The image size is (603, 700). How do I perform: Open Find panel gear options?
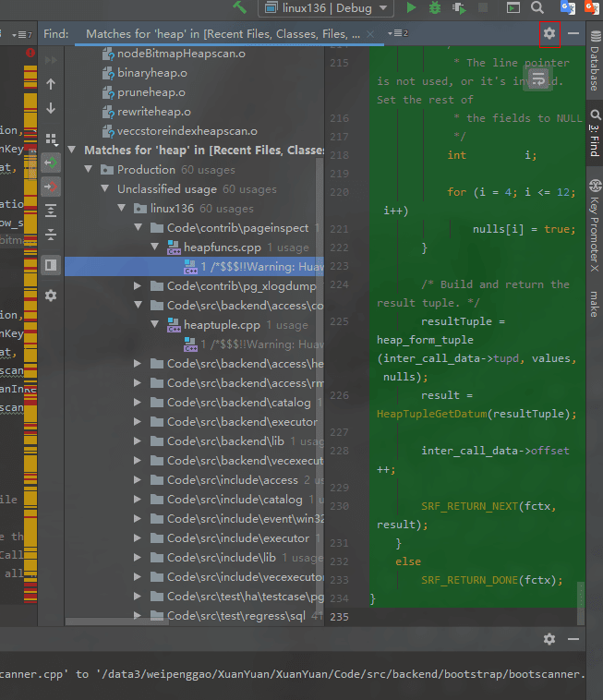tap(549, 33)
